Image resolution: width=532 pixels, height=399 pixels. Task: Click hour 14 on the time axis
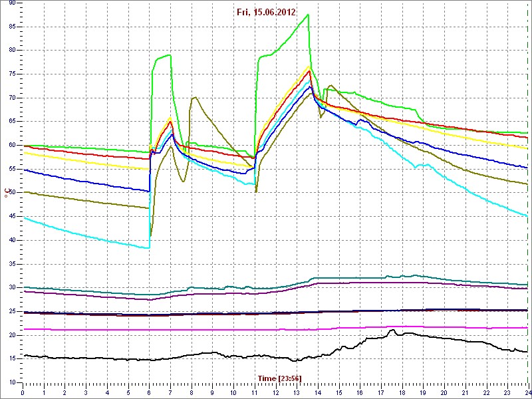(318, 392)
